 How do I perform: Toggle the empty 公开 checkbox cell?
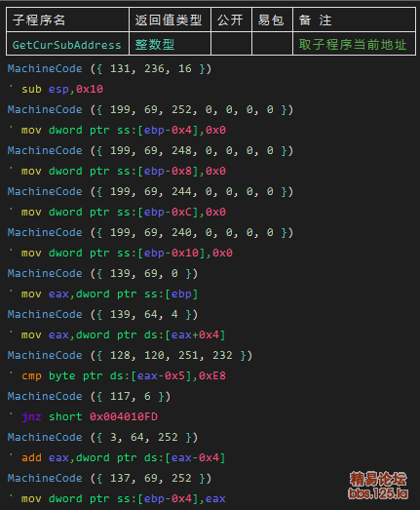[x=232, y=44]
